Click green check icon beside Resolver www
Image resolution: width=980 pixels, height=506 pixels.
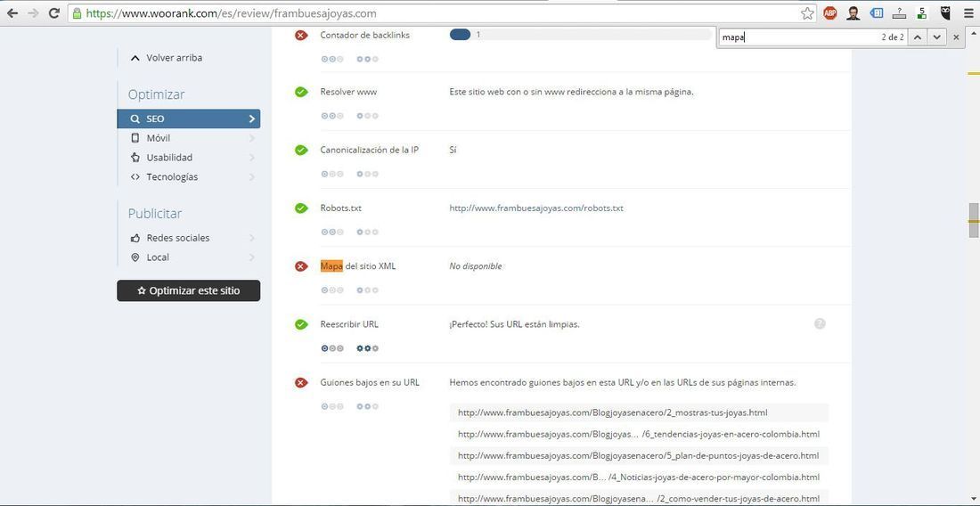(301, 92)
